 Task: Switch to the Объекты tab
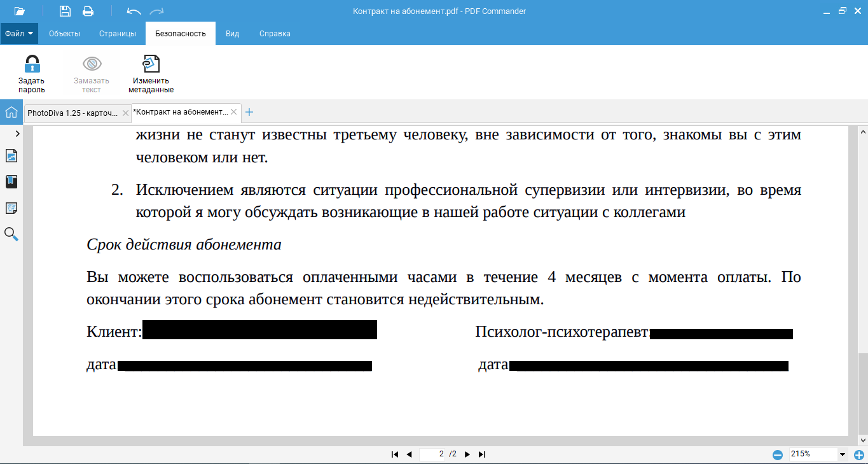pyautogui.click(x=64, y=34)
